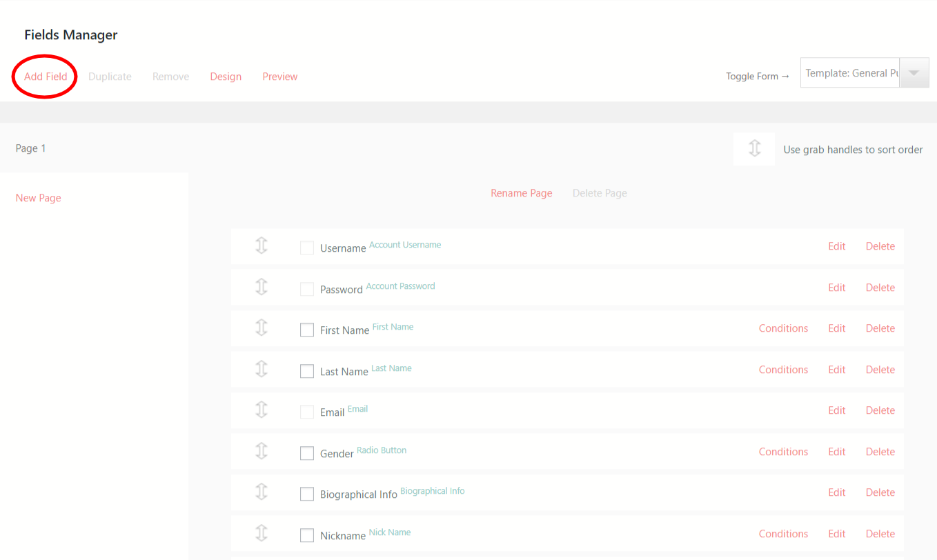Click the Biographical Info sort handle

click(261, 492)
